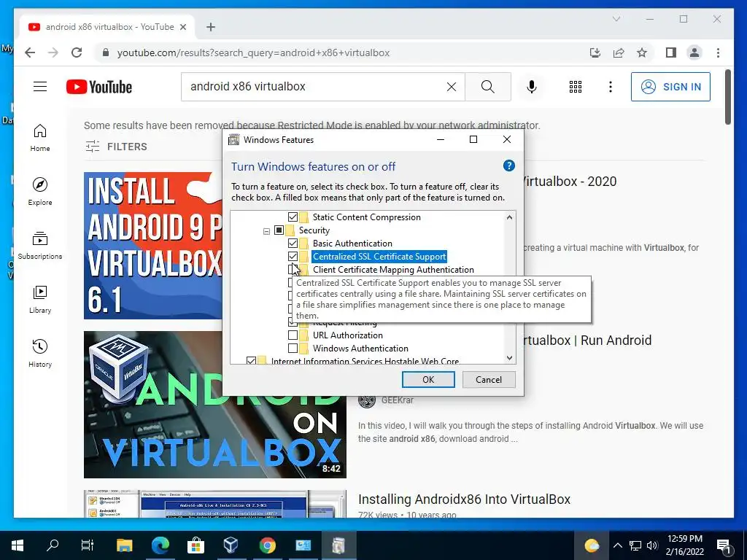Screen dimensions: 747x560
Task: Sign in to YouTube
Action: [670, 87]
